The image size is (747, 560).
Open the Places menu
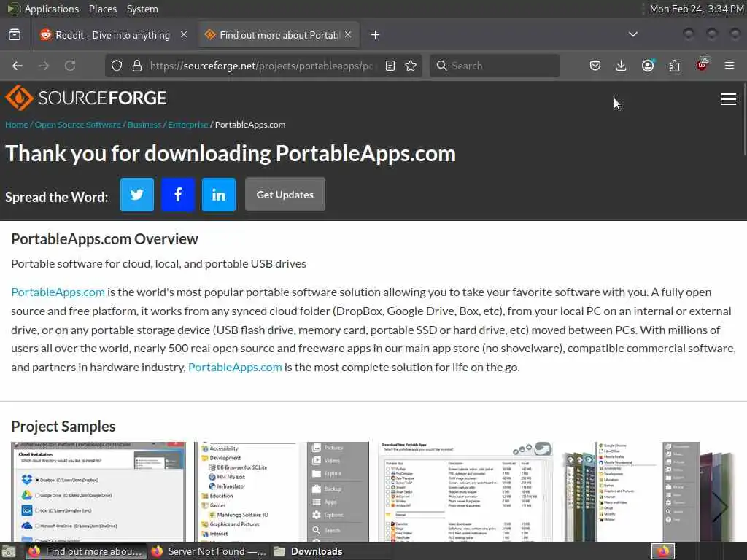(x=102, y=9)
